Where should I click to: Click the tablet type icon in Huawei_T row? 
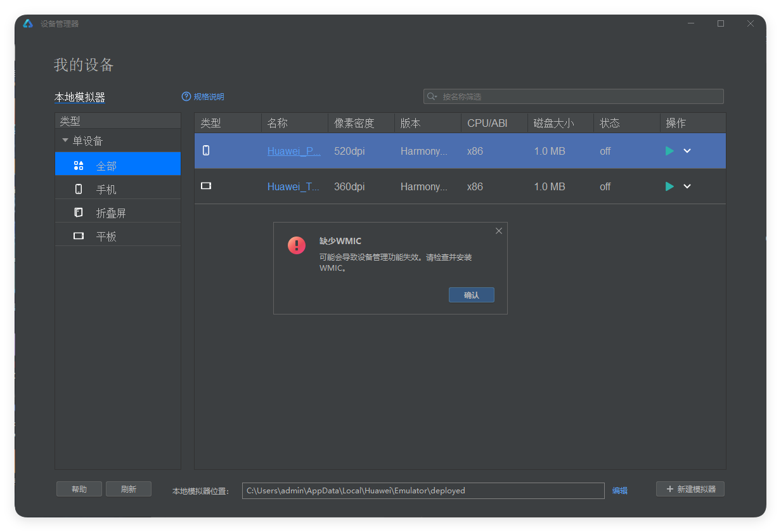point(206,186)
